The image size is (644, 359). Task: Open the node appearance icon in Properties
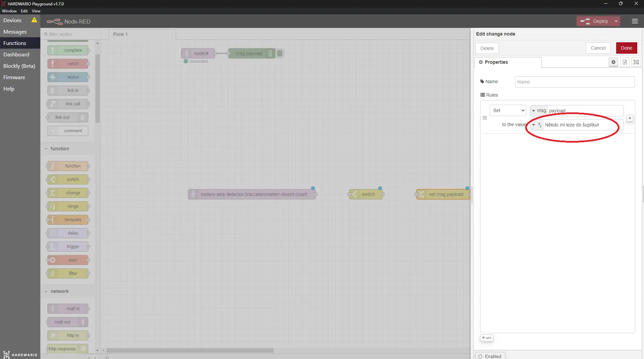636,62
